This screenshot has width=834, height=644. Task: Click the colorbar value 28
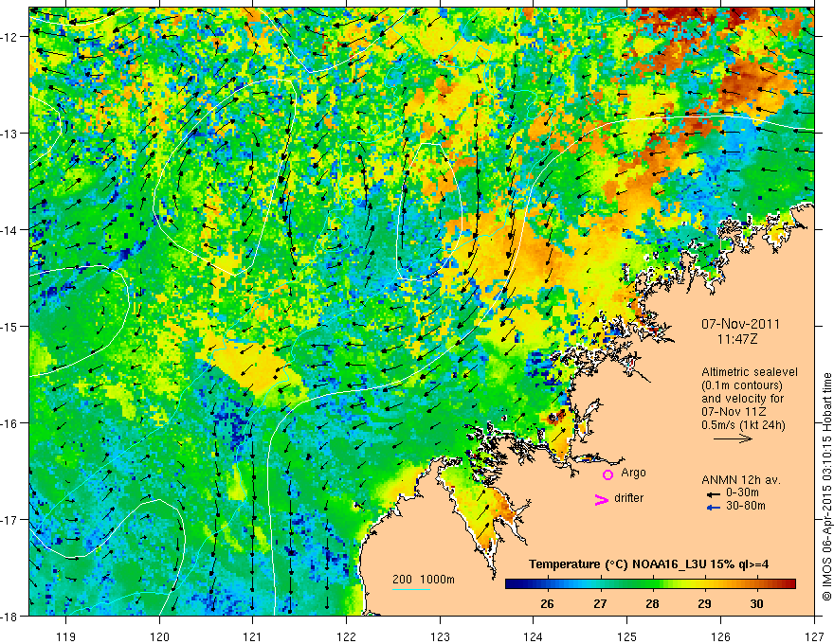pos(652,603)
